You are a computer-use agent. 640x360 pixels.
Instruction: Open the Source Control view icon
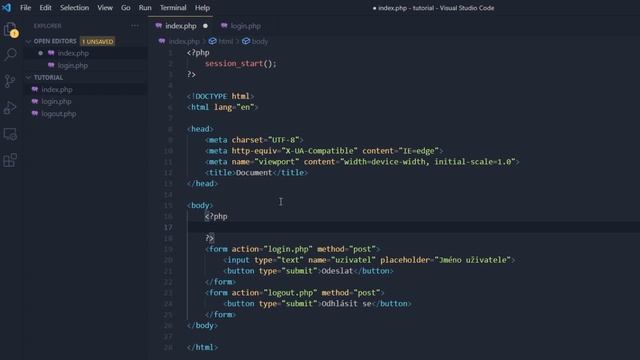10,81
